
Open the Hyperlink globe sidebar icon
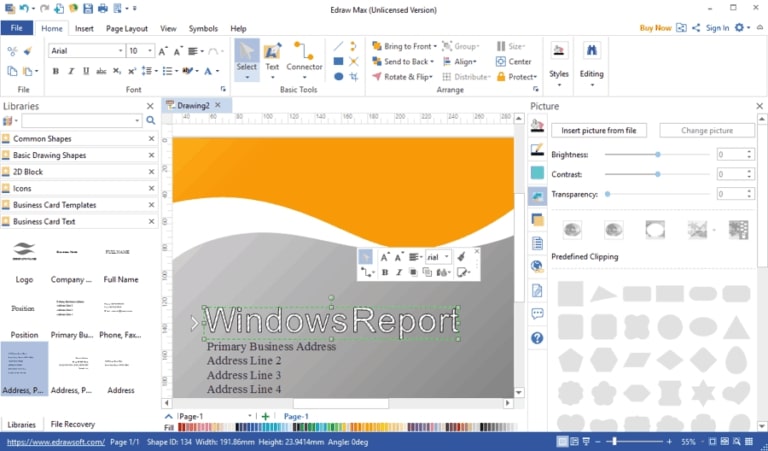pos(537,267)
